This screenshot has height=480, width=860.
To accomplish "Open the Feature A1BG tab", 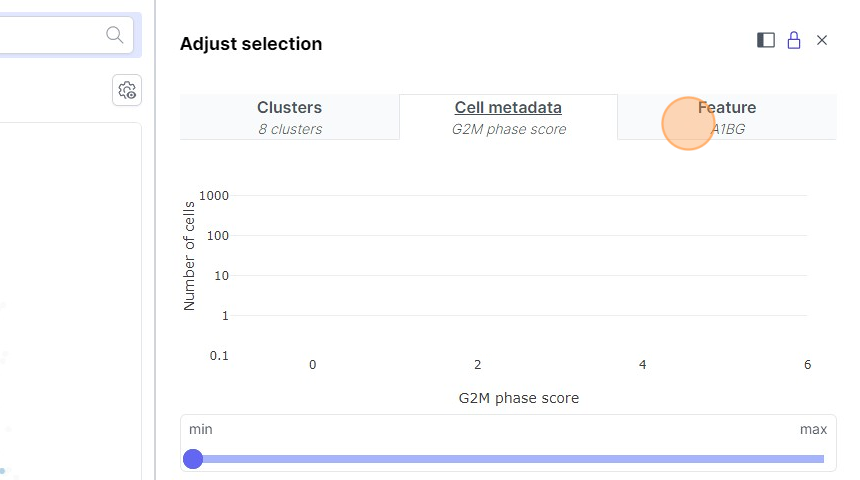I will (727, 117).
